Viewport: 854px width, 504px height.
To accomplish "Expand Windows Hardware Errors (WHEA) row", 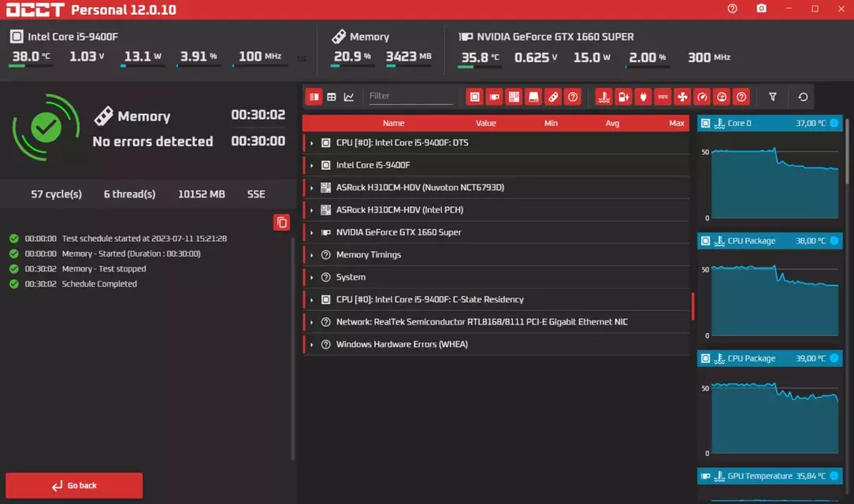I will (x=311, y=344).
